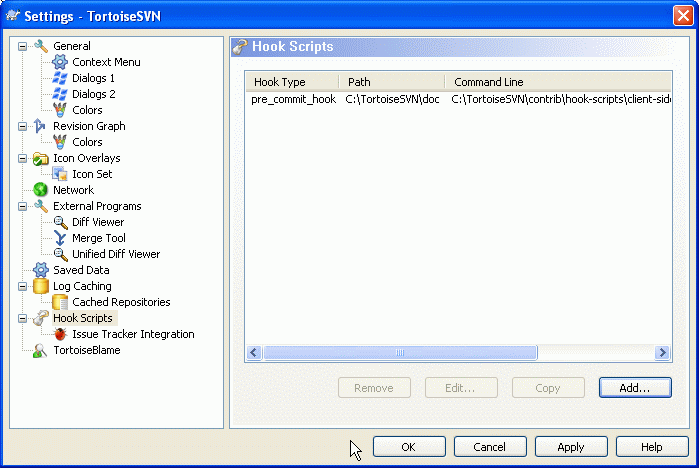Image resolution: width=699 pixels, height=468 pixels.
Task: Open the Network settings page
Action: point(74,190)
